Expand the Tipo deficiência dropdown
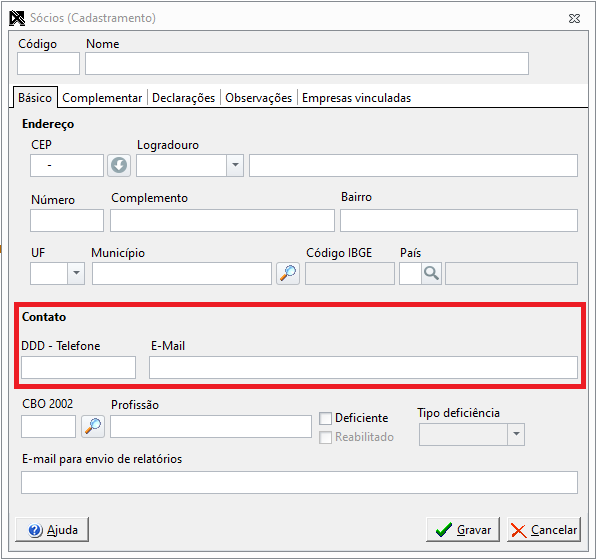Viewport: 597px width, 560px height. click(x=516, y=434)
